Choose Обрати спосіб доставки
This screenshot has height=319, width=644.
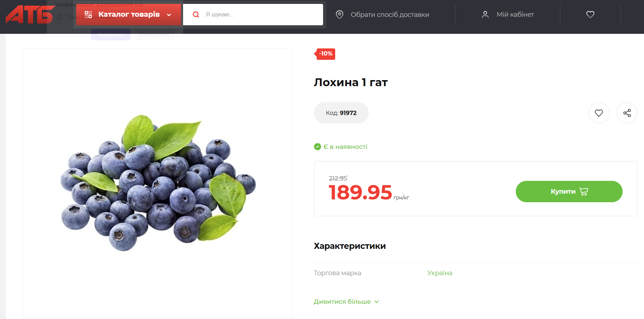[x=390, y=15]
